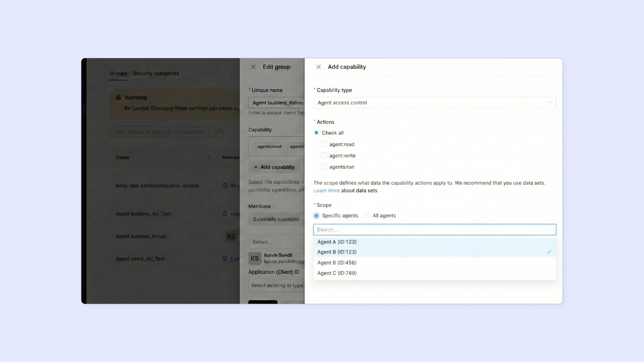Screen dimensions: 644x362
Task: Click the KS badge in Agent builders_Kelvin row
Action: click(231, 236)
